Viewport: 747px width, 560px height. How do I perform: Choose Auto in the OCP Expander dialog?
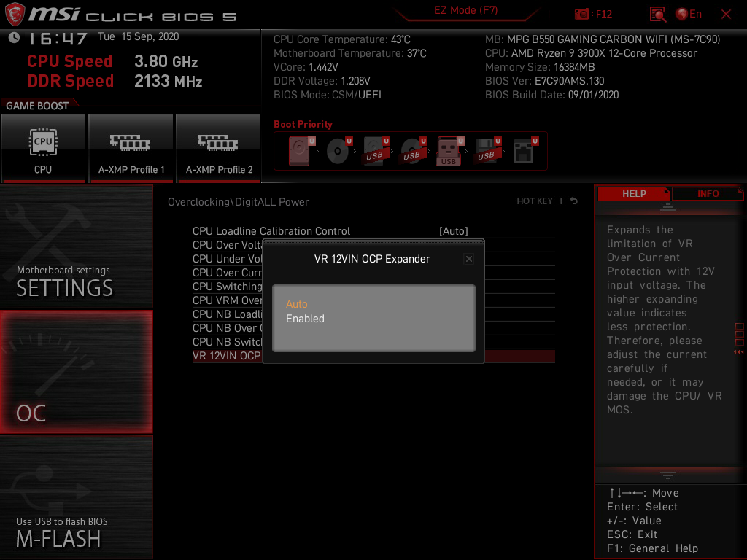tap(296, 304)
